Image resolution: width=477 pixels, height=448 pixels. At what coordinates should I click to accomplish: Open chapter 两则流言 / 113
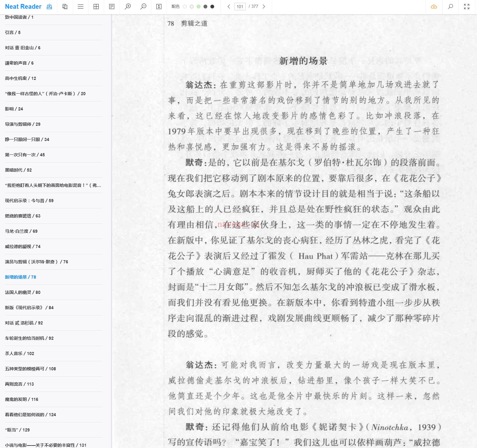pyautogui.click(x=19, y=384)
